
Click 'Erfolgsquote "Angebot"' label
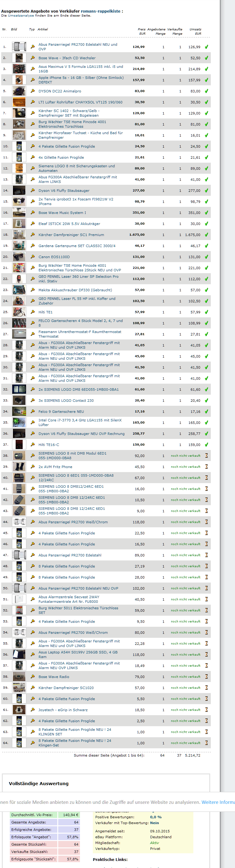[33, 837]
